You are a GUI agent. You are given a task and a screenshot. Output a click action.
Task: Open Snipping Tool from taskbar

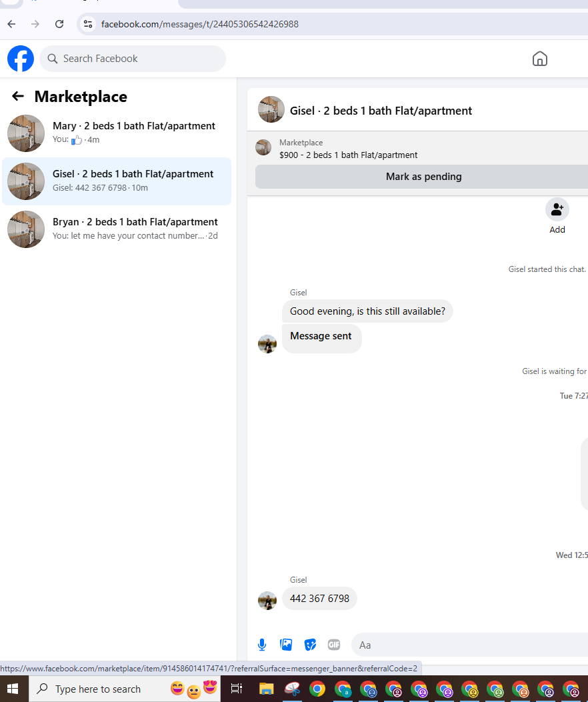[292, 689]
